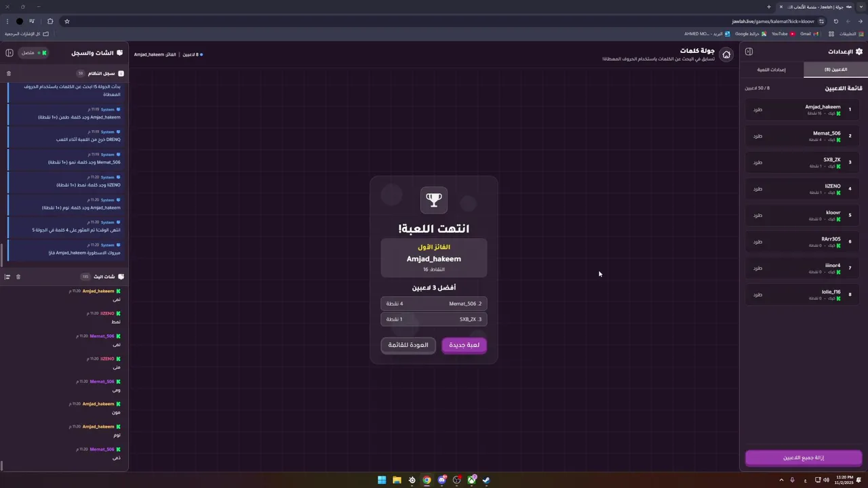Kick player SX8_ZK with طرد
This screenshot has width=868, height=488.
point(757,163)
